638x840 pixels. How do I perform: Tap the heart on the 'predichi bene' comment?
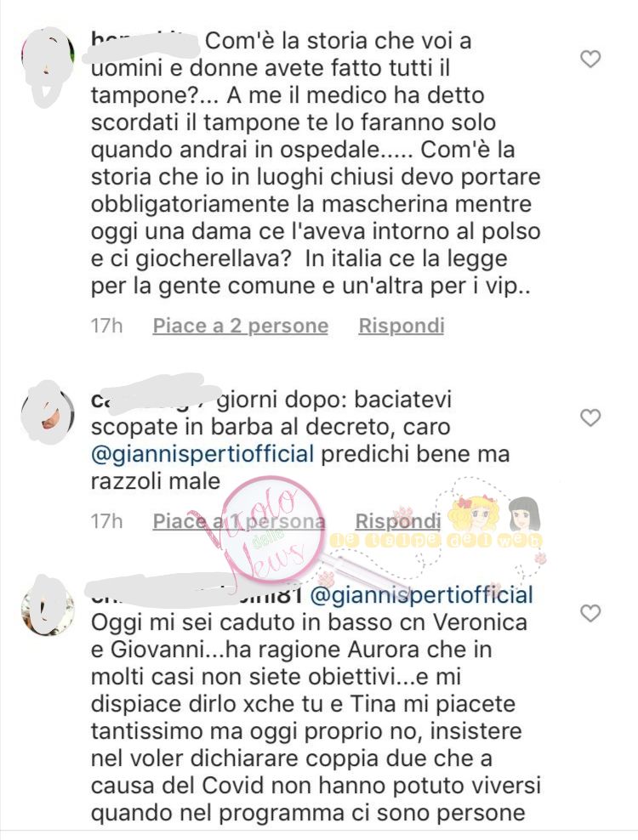coord(590,417)
